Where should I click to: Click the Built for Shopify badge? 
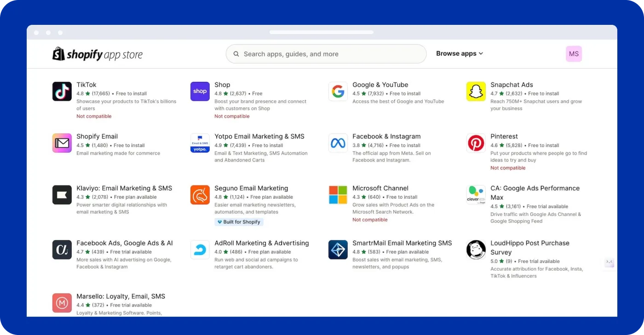point(239,222)
